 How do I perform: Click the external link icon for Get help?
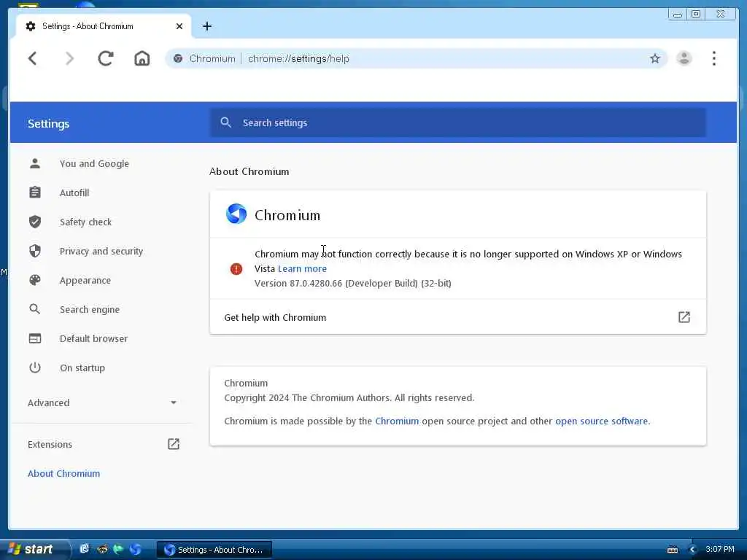[684, 317]
